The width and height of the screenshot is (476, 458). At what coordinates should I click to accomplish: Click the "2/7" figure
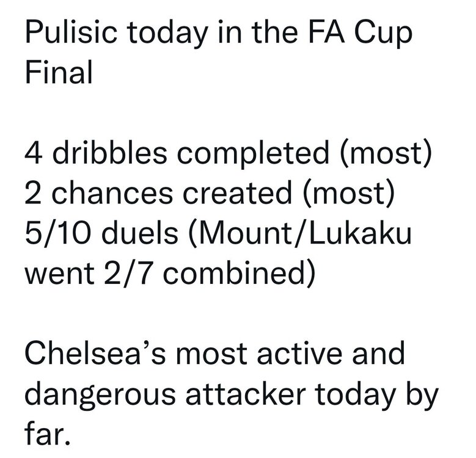click(x=128, y=273)
